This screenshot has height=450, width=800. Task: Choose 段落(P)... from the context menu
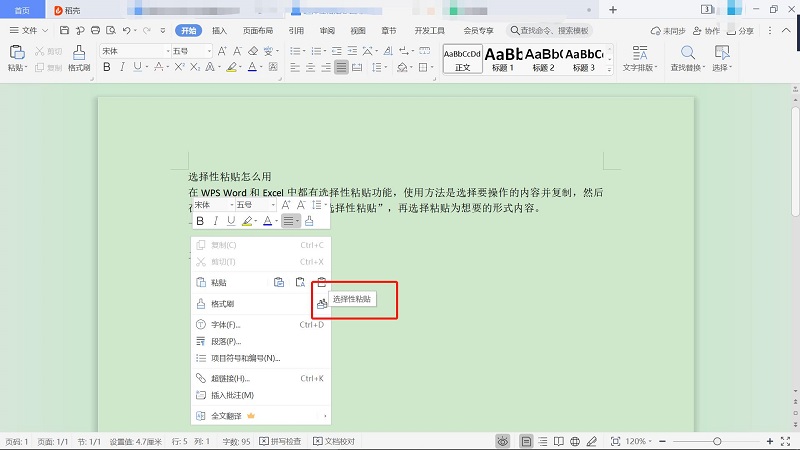225,341
